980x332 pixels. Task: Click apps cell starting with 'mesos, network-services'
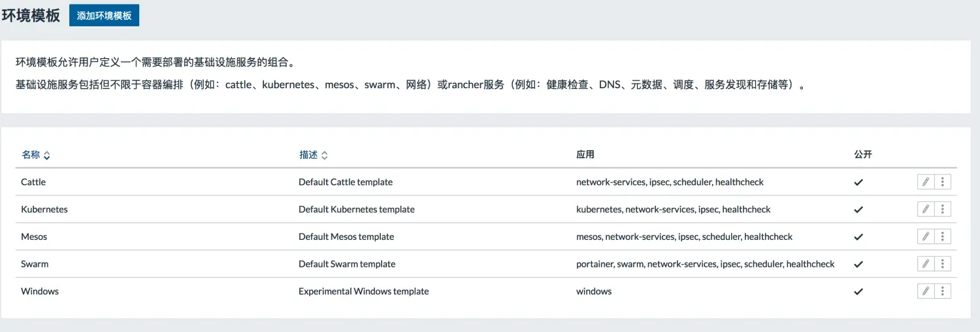(x=685, y=237)
